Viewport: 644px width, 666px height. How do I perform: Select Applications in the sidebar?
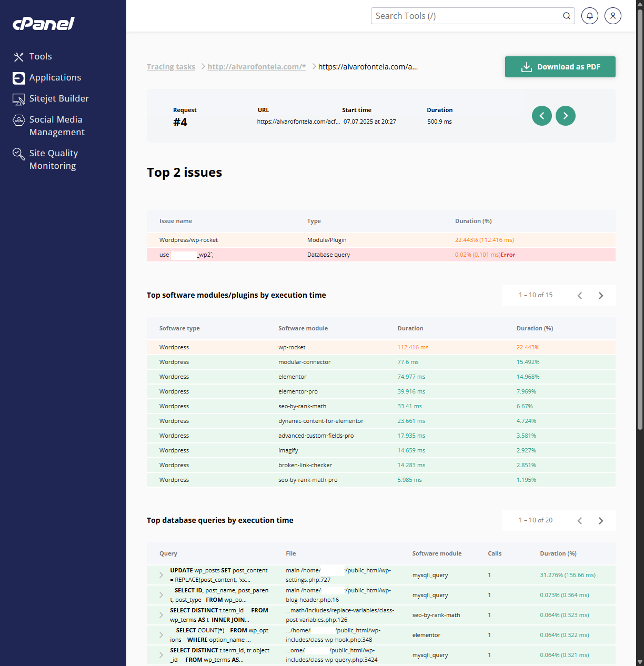pos(55,77)
